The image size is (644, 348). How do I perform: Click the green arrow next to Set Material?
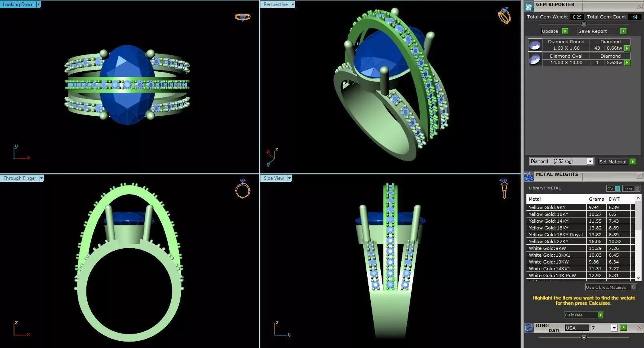[632, 162]
